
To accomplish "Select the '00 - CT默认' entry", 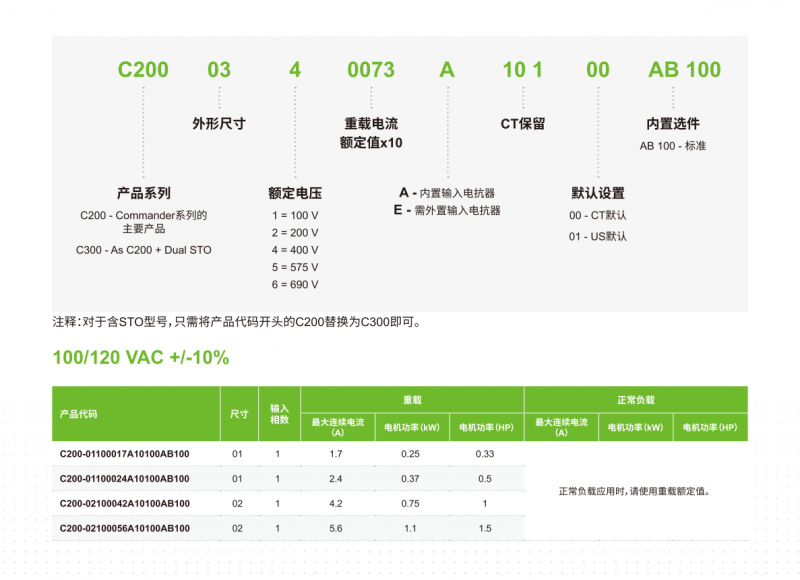I will pyautogui.click(x=598, y=215).
